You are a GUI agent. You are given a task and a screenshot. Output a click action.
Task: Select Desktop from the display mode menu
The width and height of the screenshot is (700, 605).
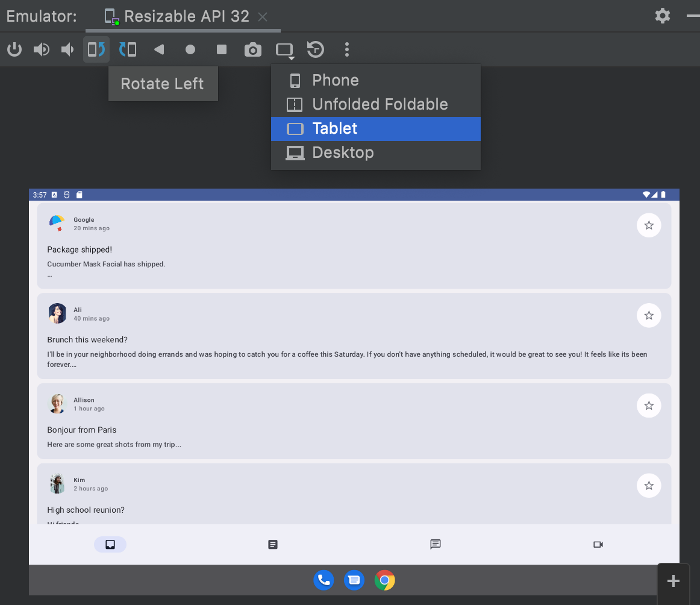click(x=343, y=152)
